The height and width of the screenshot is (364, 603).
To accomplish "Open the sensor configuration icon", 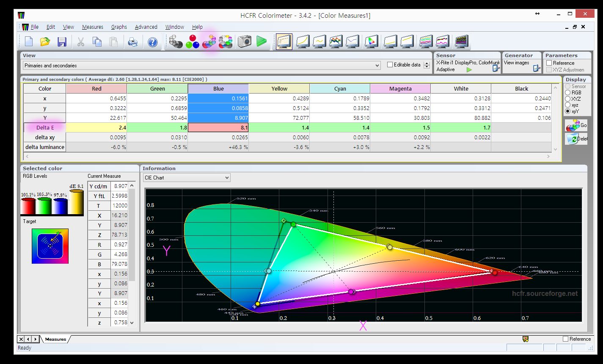I will [x=496, y=69].
